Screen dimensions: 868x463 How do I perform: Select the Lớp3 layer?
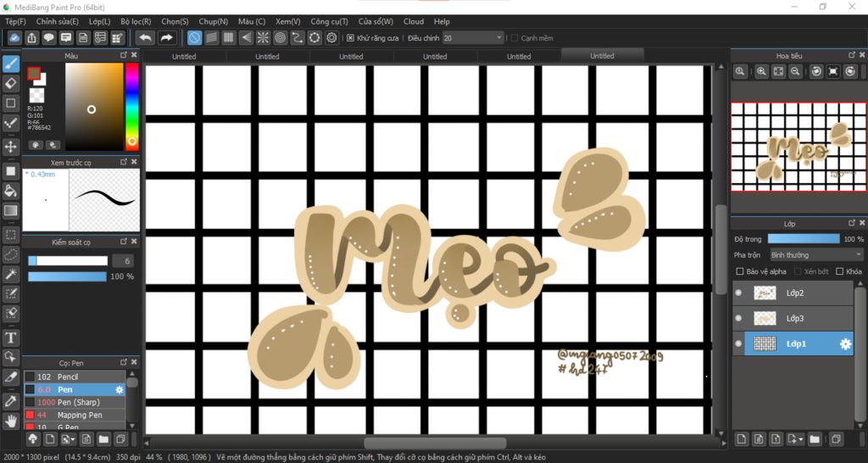point(797,318)
